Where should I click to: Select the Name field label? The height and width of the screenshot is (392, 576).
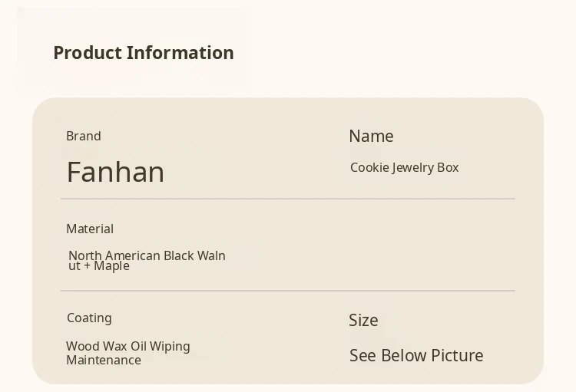(371, 136)
